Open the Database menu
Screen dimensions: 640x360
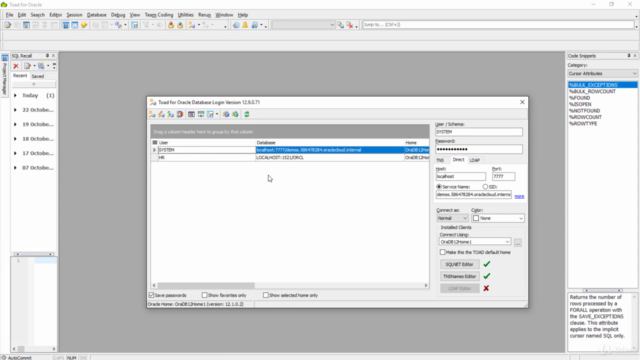(97, 15)
